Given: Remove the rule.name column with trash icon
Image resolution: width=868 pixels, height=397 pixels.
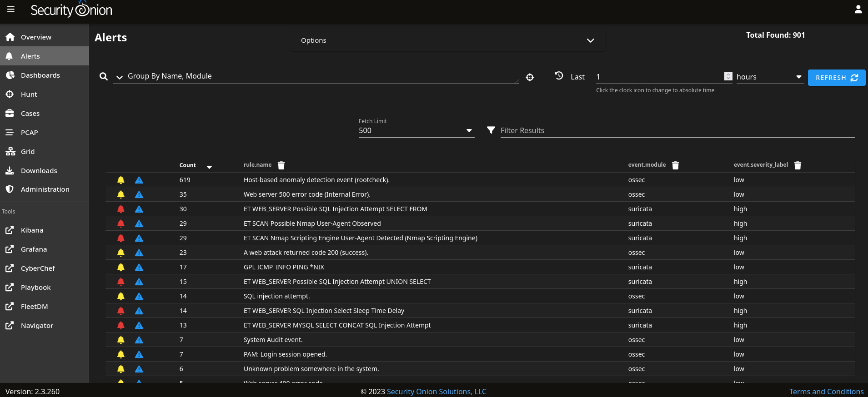Looking at the screenshot, I should pos(281,165).
